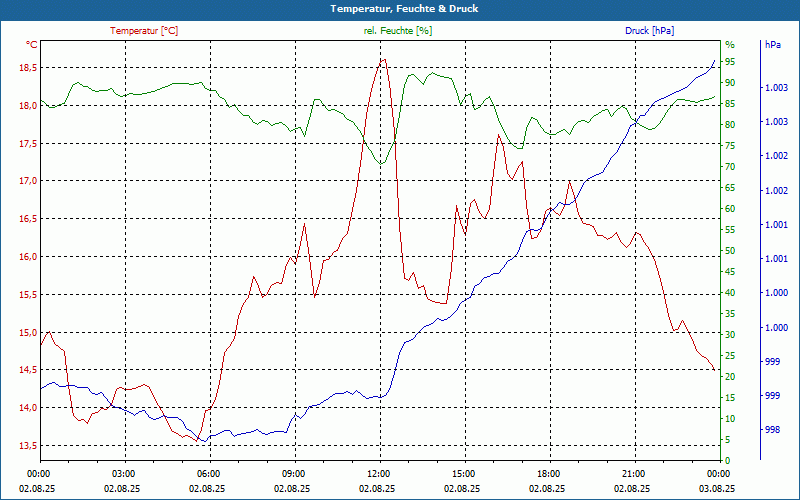This screenshot has width=800, height=500.
Task: Click the 18,5 temperature axis tick
Action: 29,68
